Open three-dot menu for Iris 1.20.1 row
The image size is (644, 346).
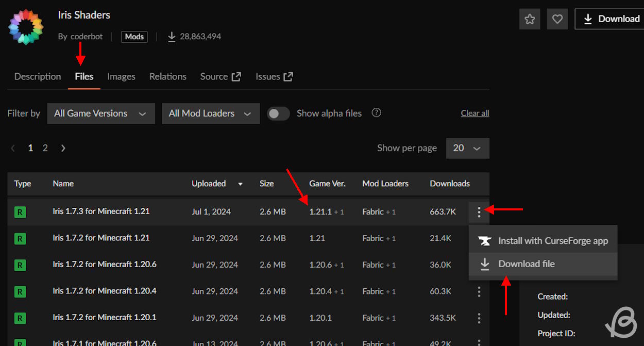click(479, 318)
